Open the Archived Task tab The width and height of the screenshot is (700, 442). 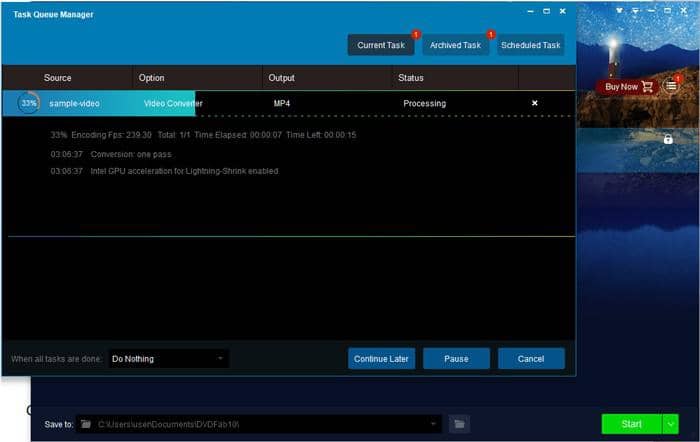[455, 45]
